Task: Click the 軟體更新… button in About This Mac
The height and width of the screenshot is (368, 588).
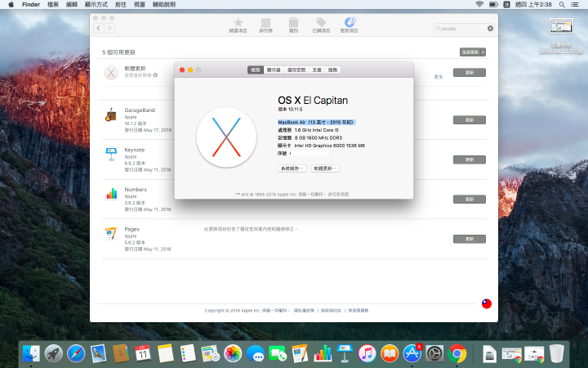Action: (325, 168)
